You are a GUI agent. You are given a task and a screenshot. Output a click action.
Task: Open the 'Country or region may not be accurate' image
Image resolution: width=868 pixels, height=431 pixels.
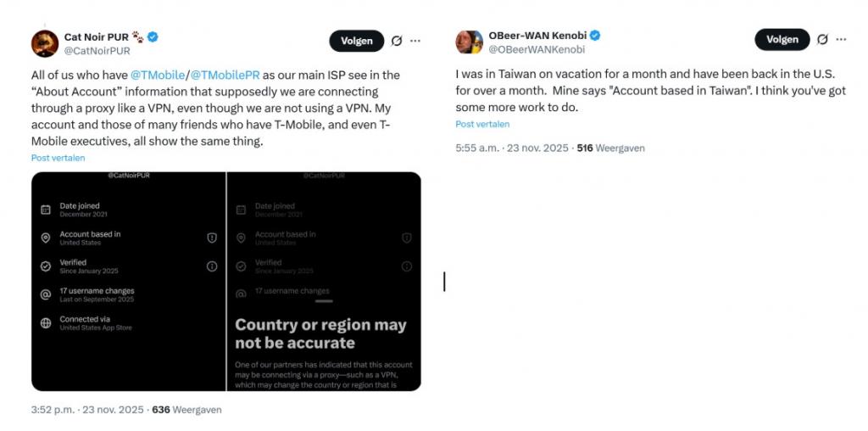tap(325, 281)
